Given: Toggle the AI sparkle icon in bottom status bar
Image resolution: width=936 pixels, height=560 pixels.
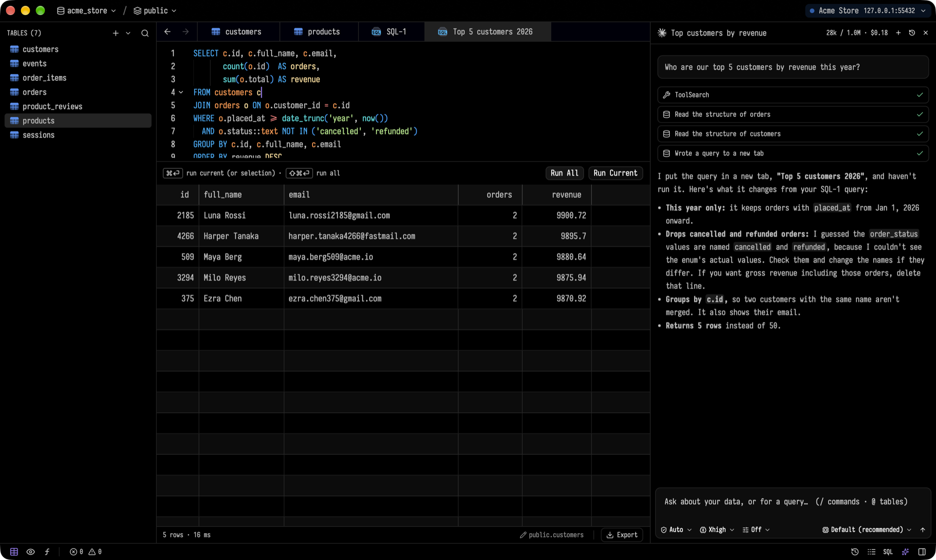Looking at the screenshot, I should pos(905,552).
